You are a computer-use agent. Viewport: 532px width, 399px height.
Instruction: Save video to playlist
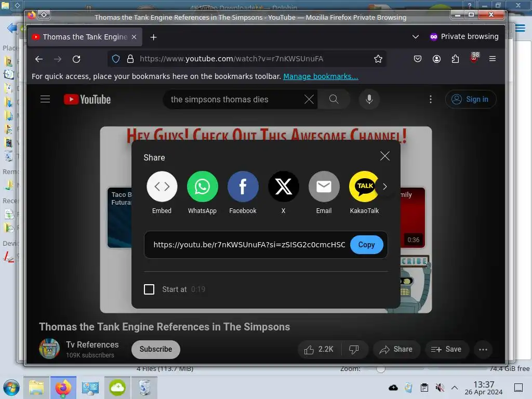(446, 350)
